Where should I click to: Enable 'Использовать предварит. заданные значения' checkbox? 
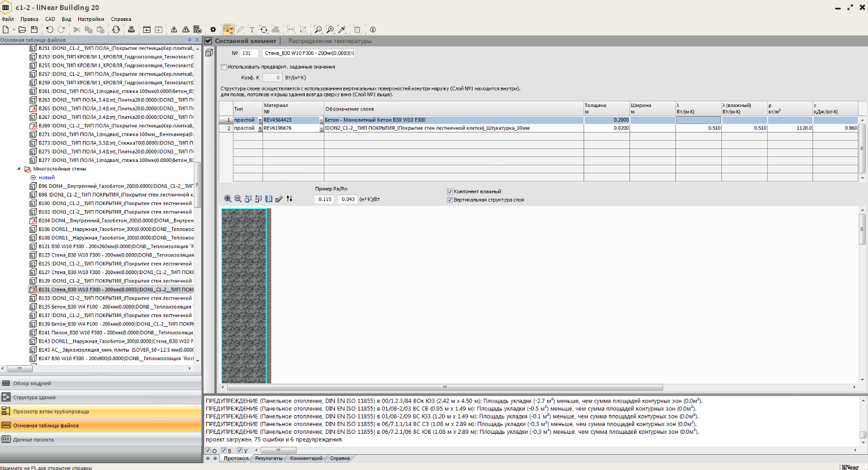pos(224,67)
